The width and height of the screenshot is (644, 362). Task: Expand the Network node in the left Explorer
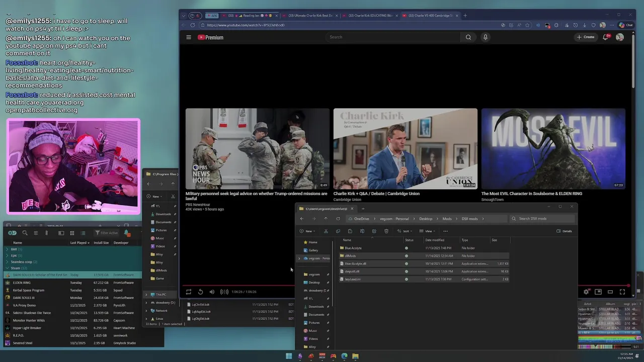pyautogui.click(x=146, y=311)
